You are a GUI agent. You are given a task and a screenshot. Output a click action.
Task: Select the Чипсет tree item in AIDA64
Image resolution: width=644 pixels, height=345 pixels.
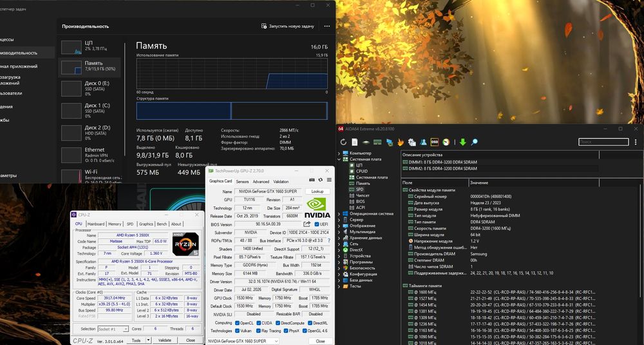click(359, 195)
